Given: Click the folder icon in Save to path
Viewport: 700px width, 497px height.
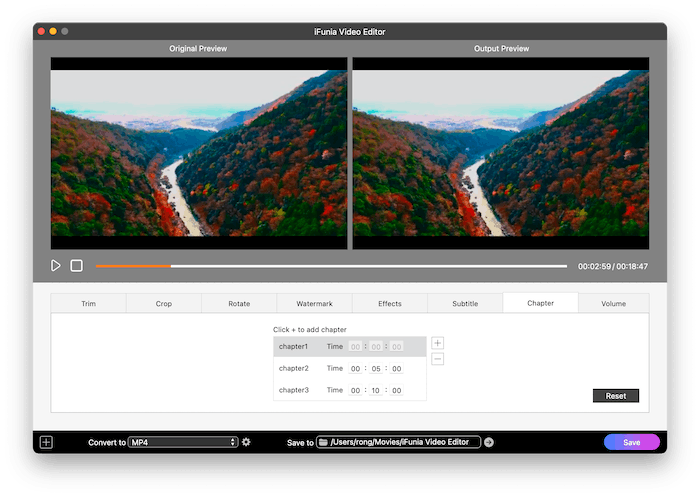Looking at the screenshot, I should [x=324, y=442].
